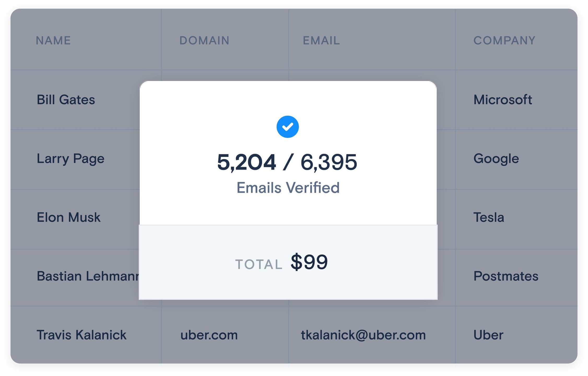Click the Bill Gates name cell
The width and height of the screenshot is (588, 376).
tap(66, 100)
